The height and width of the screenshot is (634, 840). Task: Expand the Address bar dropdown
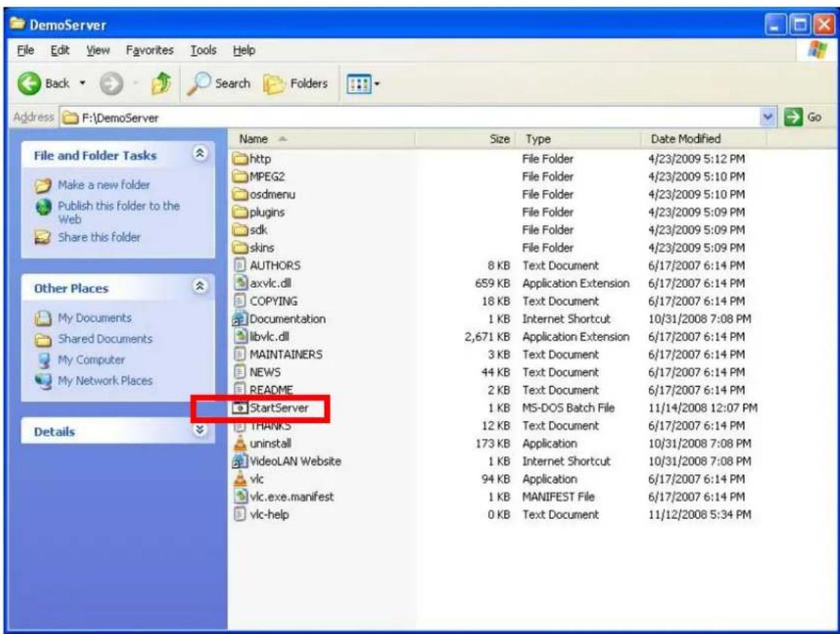(x=768, y=117)
